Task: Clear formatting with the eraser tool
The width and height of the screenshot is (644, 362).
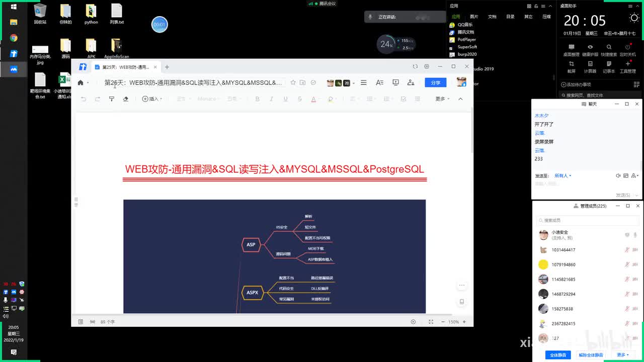Action: [x=126, y=99]
